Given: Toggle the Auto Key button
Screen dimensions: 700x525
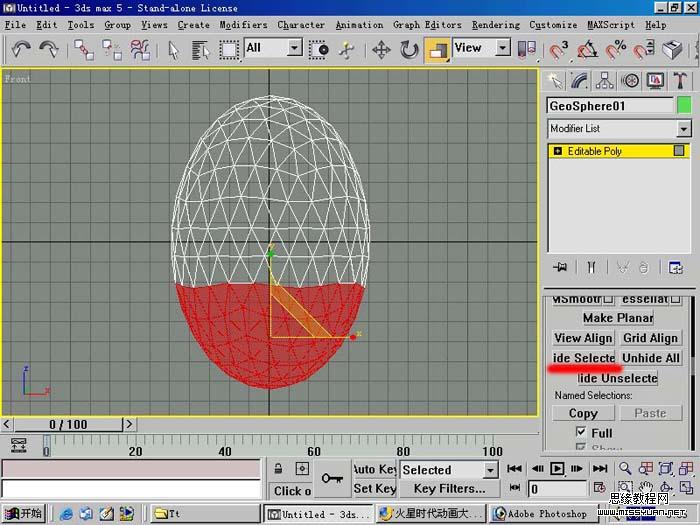Looking at the screenshot, I should (x=375, y=469).
